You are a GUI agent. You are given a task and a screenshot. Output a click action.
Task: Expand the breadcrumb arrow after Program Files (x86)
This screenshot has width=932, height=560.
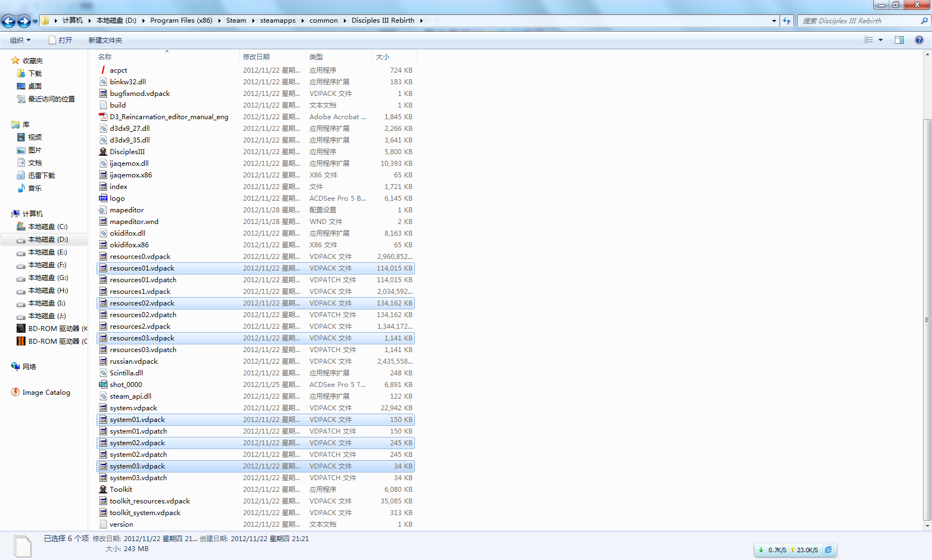tap(220, 21)
